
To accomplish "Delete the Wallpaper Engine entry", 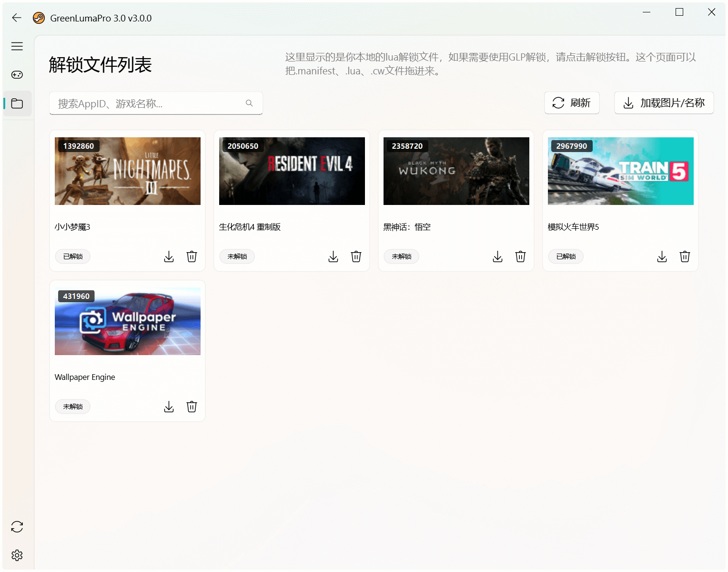I will click(x=192, y=407).
